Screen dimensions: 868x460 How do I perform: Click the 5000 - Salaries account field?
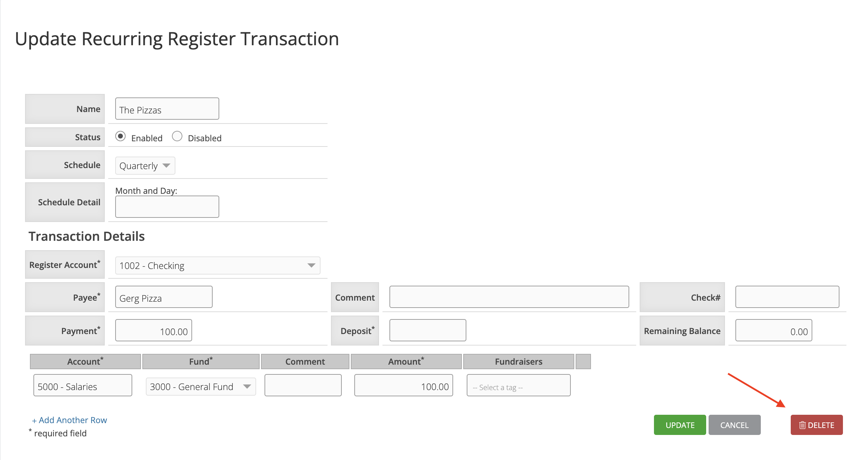pos(83,385)
